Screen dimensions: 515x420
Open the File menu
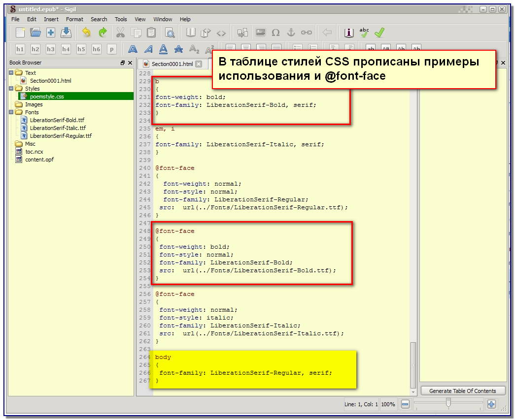pos(15,19)
